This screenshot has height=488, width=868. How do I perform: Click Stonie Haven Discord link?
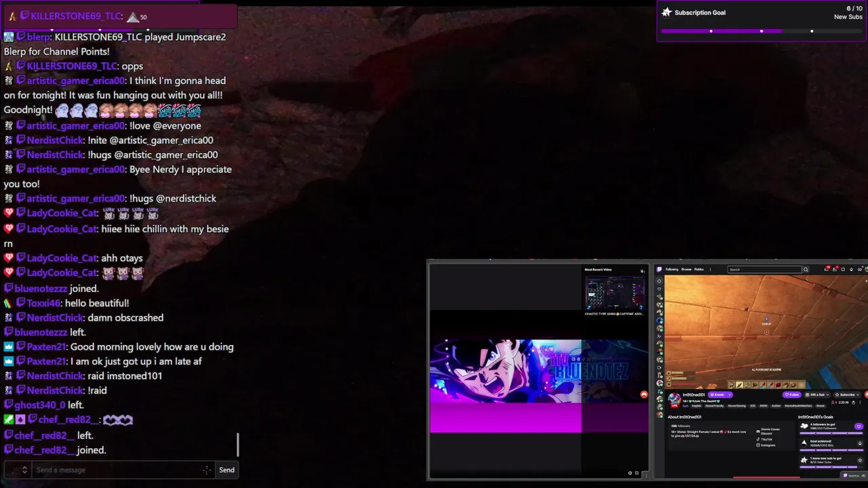tap(769, 431)
